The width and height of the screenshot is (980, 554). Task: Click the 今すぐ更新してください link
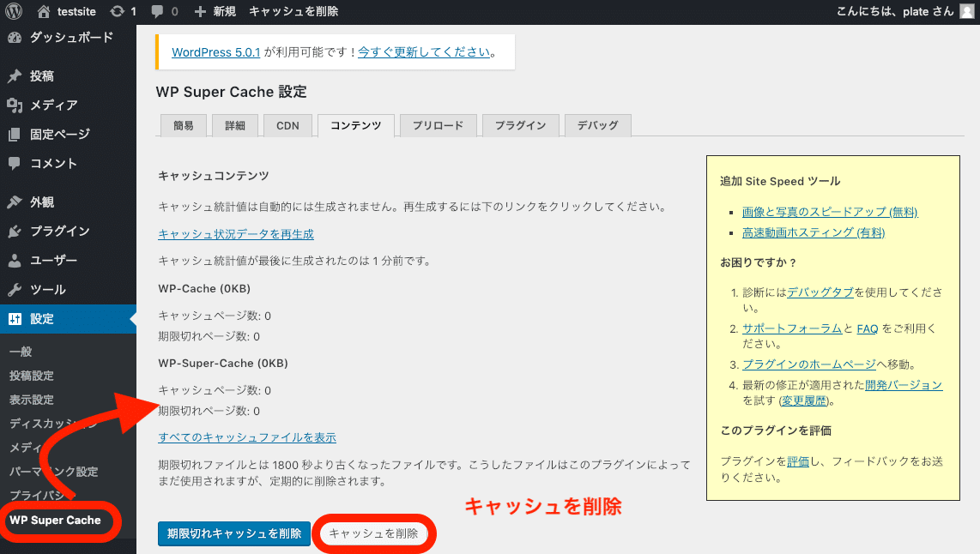(x=424, y=52)
